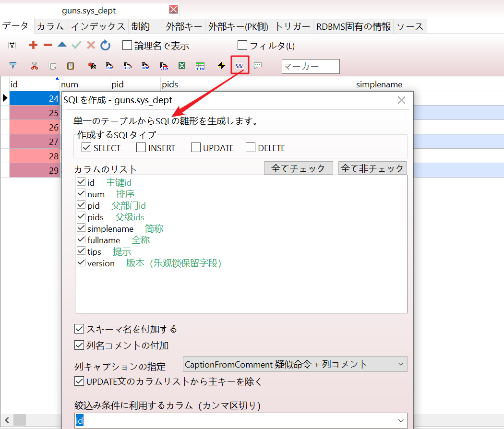Open the トリガー tab
The width and height of the screenshot is (504, 429).
coord(292,26)
